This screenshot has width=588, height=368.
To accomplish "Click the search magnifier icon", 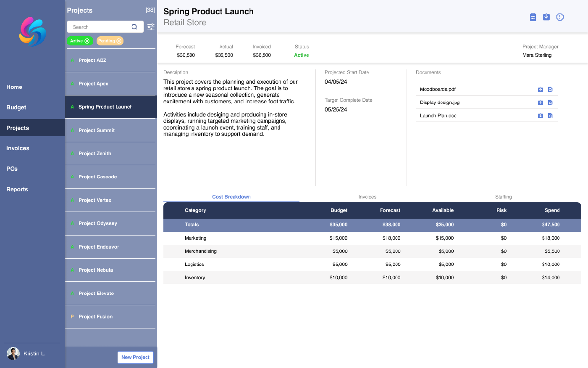I will point(134,27).
